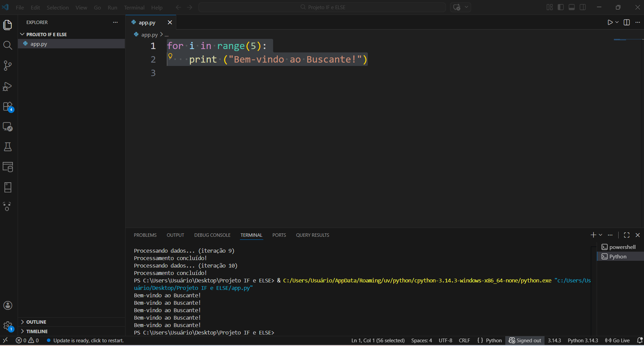The image size is (644, 346).
Task: Click the lightbulb code action icon
Action: coord(171,56)
